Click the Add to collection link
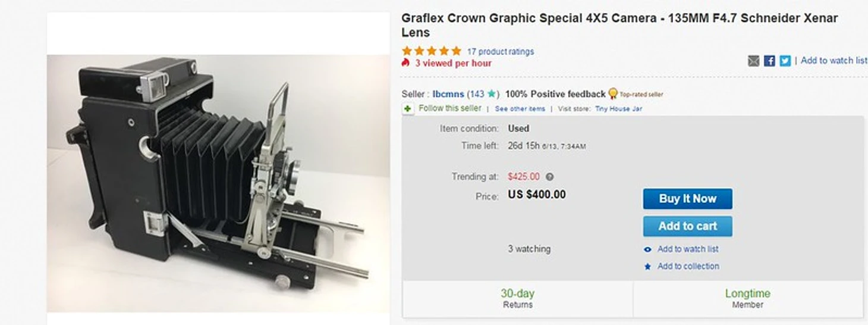The height and width of the screenshot is (325, 868). coord(688,266)
